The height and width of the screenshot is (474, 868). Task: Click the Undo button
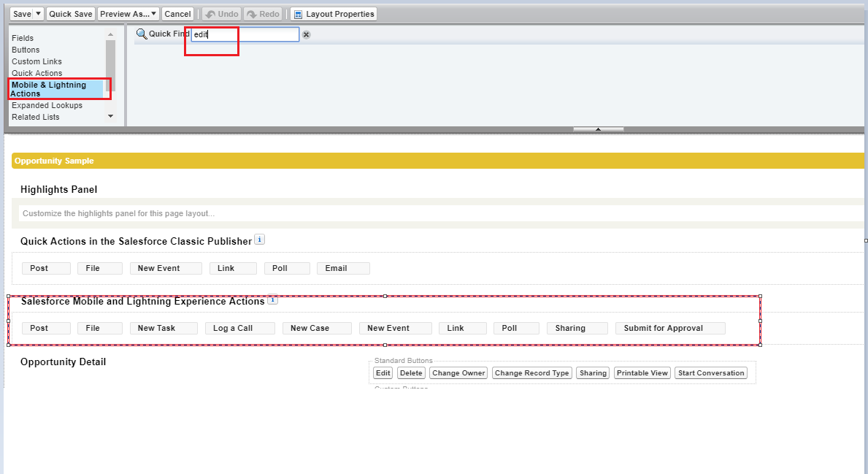point(221,14)
